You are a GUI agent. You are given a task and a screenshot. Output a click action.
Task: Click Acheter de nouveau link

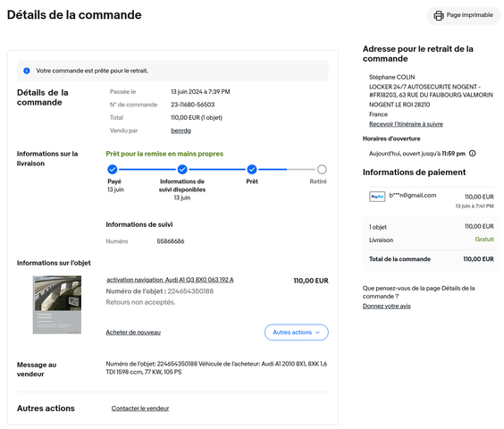133,332
